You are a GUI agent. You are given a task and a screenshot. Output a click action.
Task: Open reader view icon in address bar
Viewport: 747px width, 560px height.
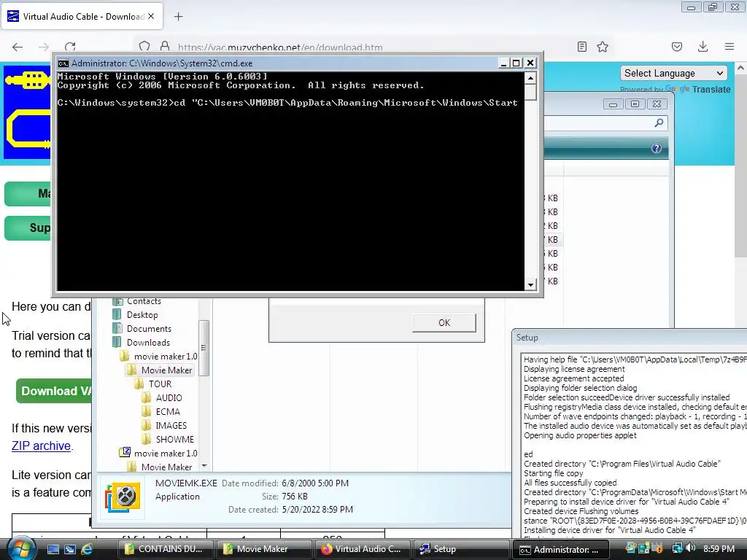tap(581, 47)
